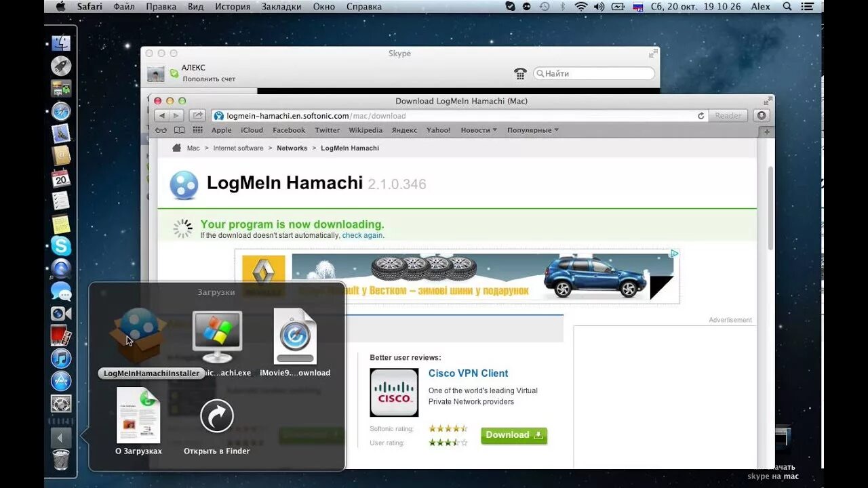Open Wi-Fi status in menu bar
Viewport: 868px width, 488px height.
(581, 6)
